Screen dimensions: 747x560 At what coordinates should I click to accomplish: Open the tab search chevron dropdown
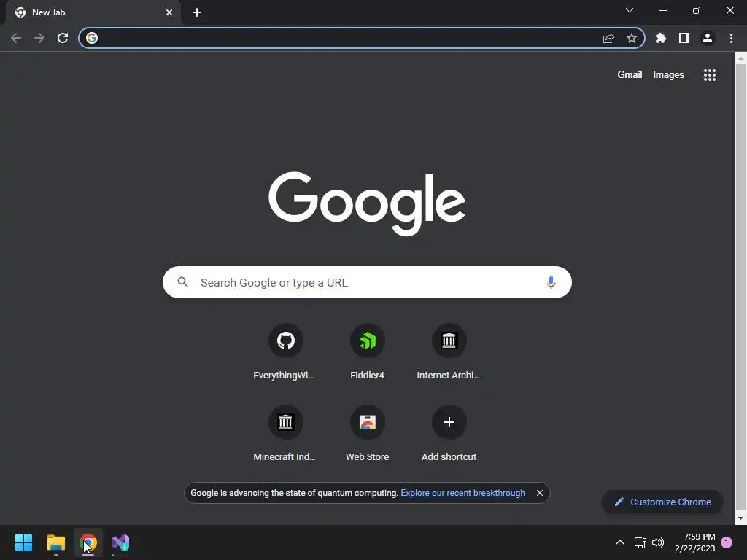tap(630, 10)
